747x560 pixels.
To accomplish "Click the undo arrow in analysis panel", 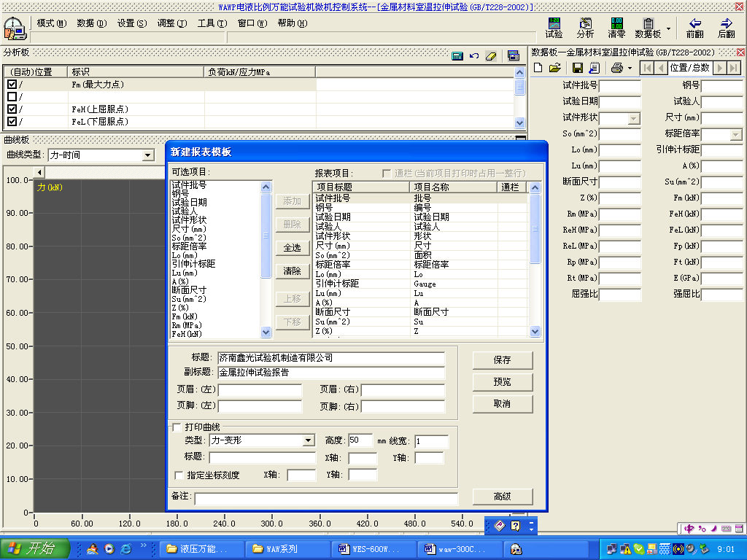I will click(474, 56).
